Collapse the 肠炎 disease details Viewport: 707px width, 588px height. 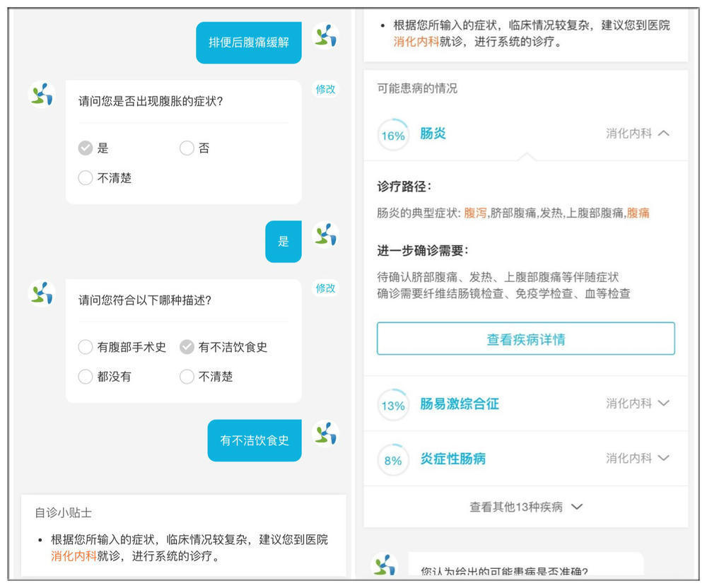tap(663, 134)
